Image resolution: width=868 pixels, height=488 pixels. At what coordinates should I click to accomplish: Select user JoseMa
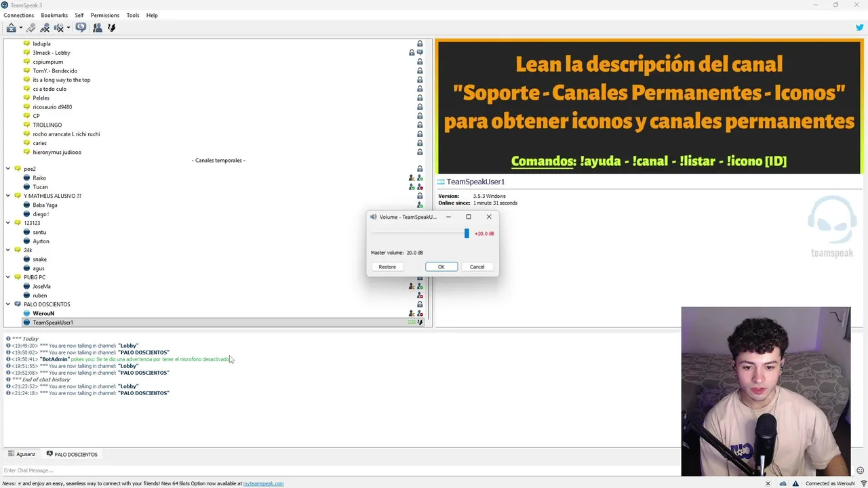[41, 286]
